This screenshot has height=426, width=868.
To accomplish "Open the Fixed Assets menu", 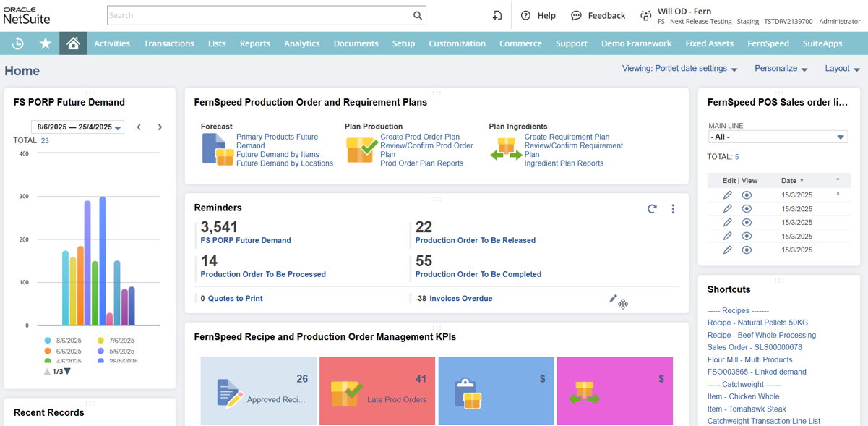I will (x=710, y=43).
